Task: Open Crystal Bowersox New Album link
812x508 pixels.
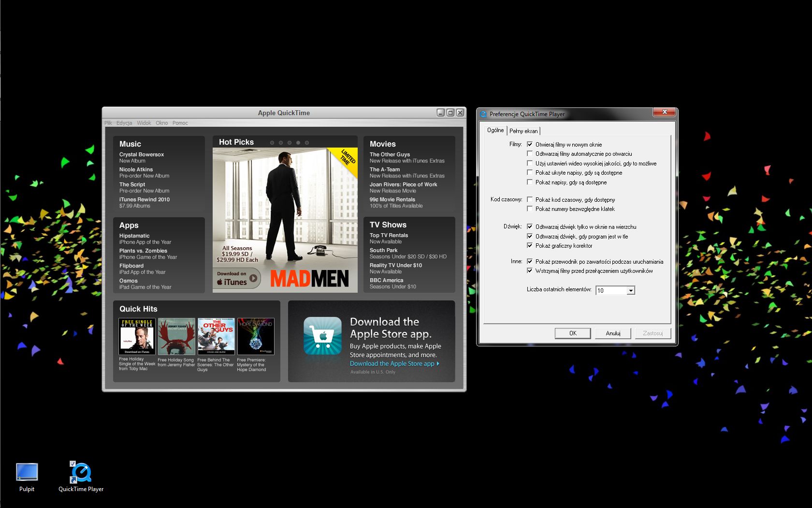Action: [x=142, y=157]
